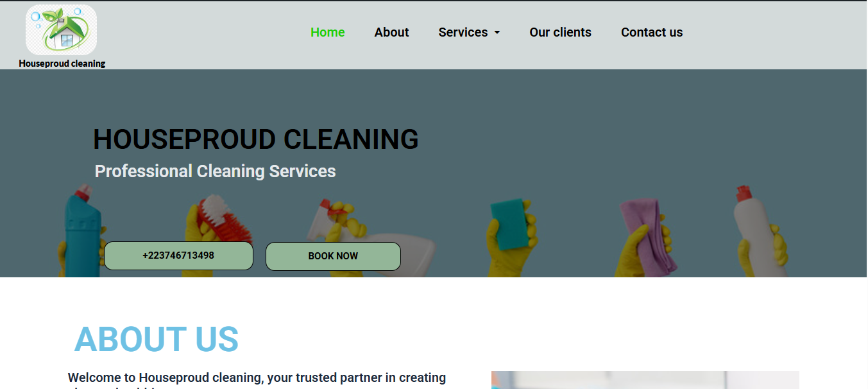The width and height of the screenshot is (868, 389).
Task: Click the blue detergent bottle in banner
Action: (x=83, y=231)
